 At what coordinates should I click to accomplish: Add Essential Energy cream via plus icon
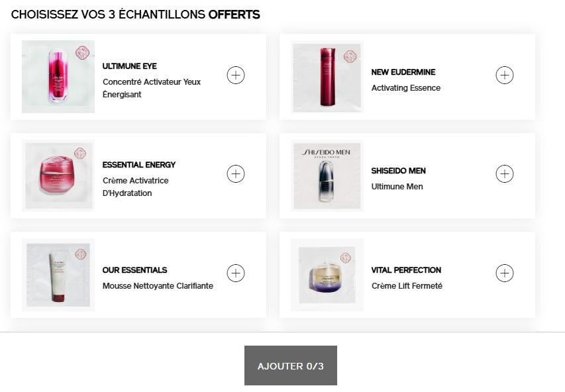click(236, 174)
